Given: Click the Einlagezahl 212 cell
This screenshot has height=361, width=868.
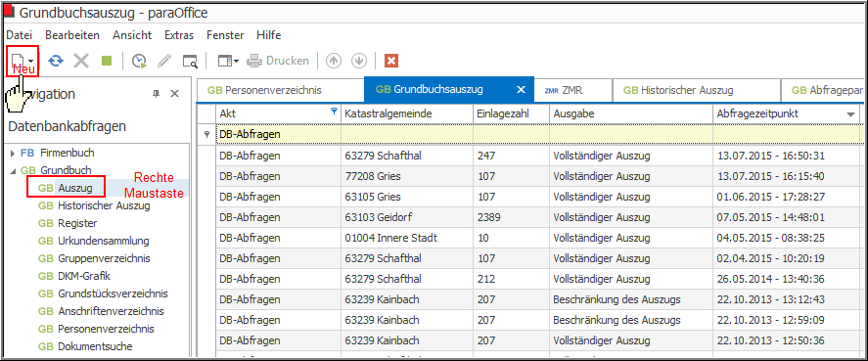Looking at the screenshot, I should coord(511,279).
